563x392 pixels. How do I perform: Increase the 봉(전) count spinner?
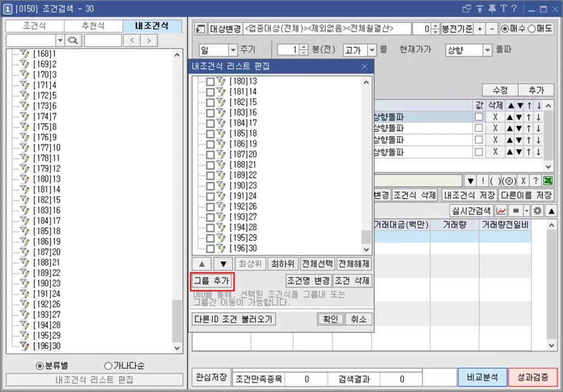[x=303, y=47]
